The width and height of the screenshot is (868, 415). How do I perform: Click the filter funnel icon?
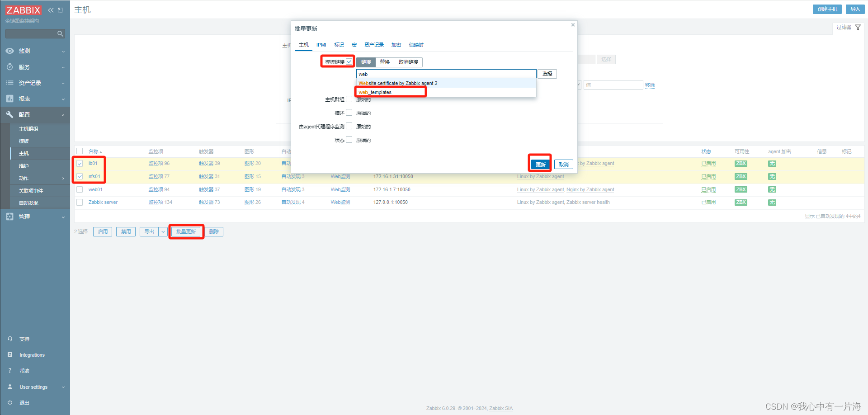858,28
